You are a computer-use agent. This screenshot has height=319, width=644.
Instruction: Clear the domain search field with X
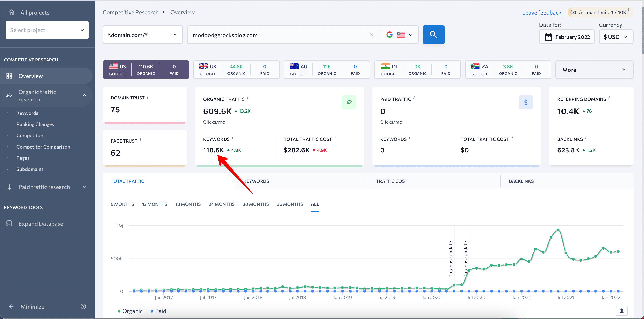[x=371, y=35]
